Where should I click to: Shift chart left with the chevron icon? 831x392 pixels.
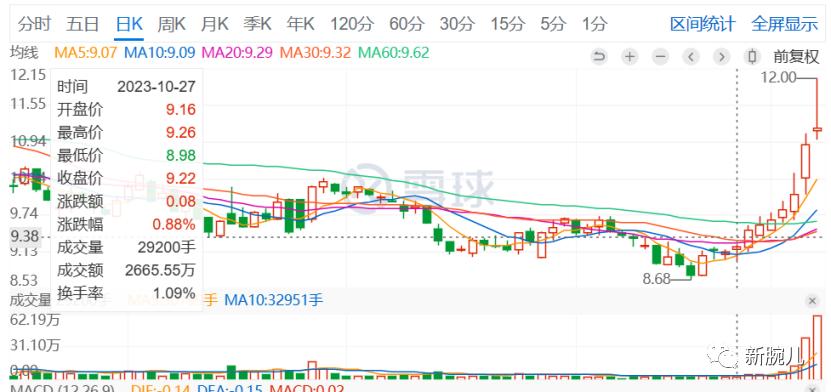pos(691,56)
